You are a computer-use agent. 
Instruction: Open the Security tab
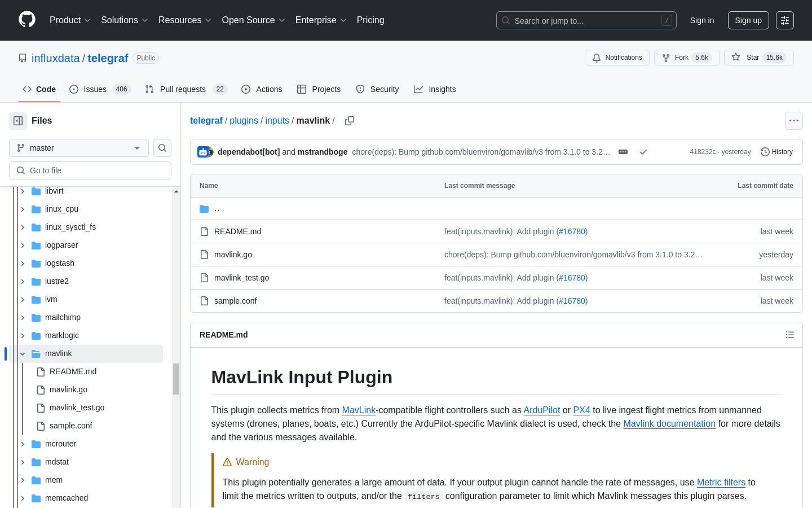point(377,89)
